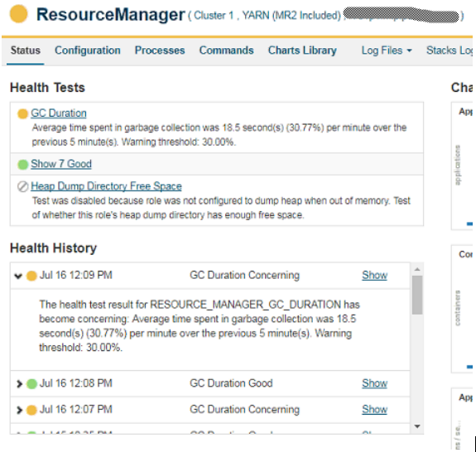Open Heap Dump Directory Free Space link

point(106,186)
